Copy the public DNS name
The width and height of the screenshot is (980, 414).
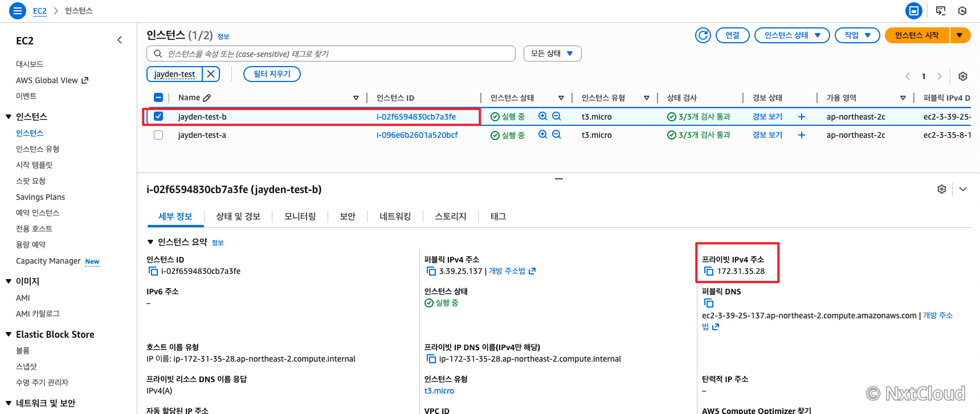tap(709, 303)
